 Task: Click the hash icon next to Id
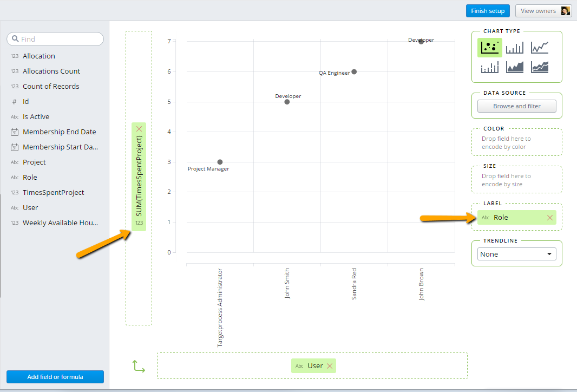click(x=15, y=102)
